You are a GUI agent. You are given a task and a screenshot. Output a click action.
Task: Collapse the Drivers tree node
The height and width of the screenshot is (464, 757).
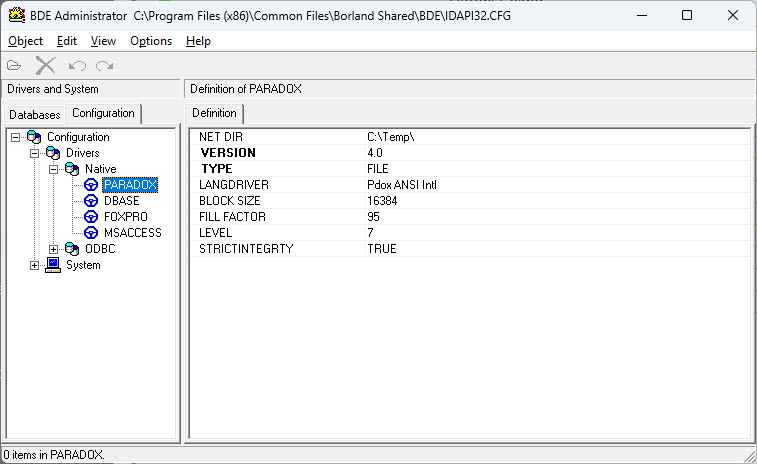click(34, 154)
